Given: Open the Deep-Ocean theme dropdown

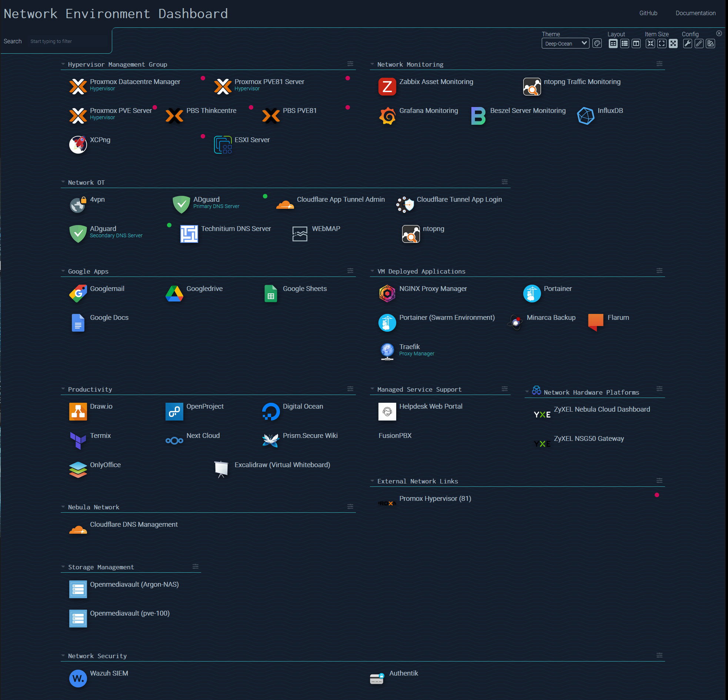Looking at the screenshot, I should pos(565,43).
